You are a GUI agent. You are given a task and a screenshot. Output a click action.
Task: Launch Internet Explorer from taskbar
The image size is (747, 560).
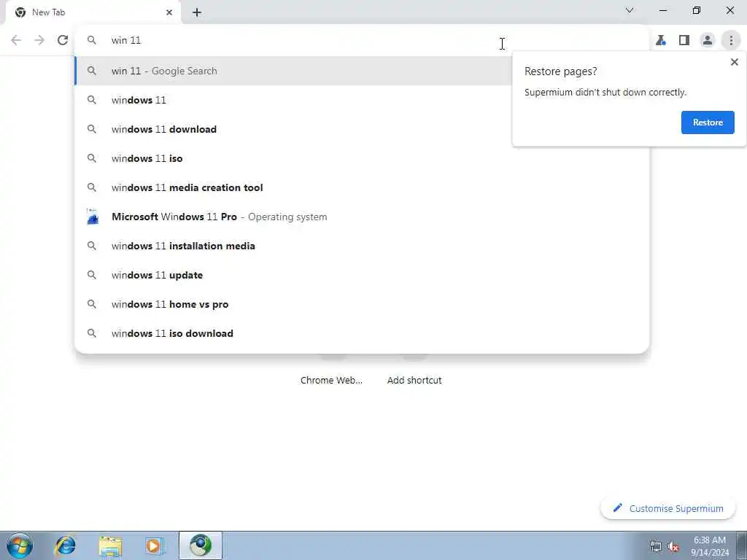65,545
